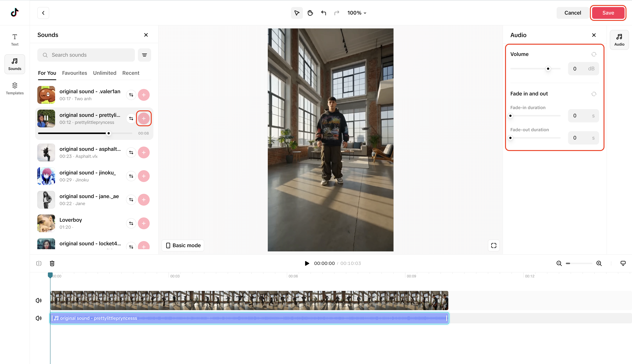
Task: Replace audio with jinoku_ sound
Action: point(131,176)
